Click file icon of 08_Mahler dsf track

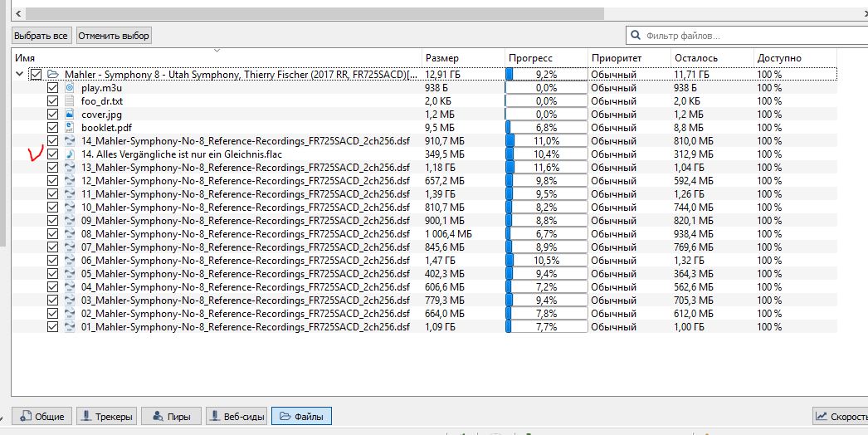pyautogui.click(x=69, y=234)
